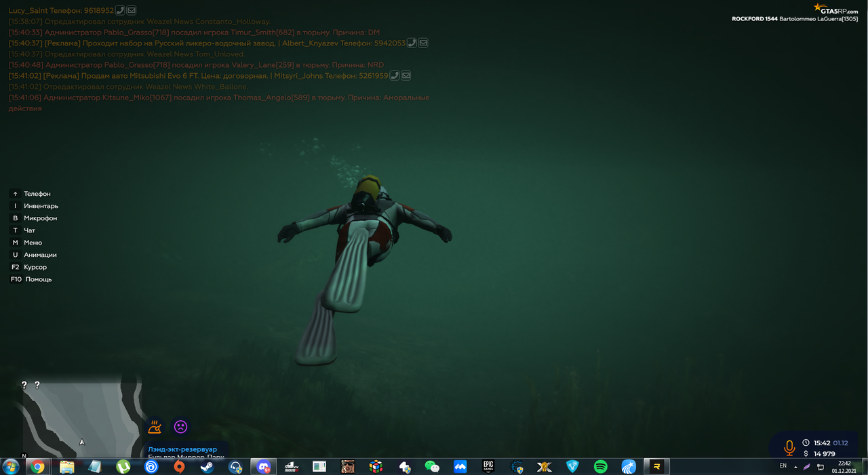Call Mitsyri_Johns using the phone icon

click(x=395, y=75)
